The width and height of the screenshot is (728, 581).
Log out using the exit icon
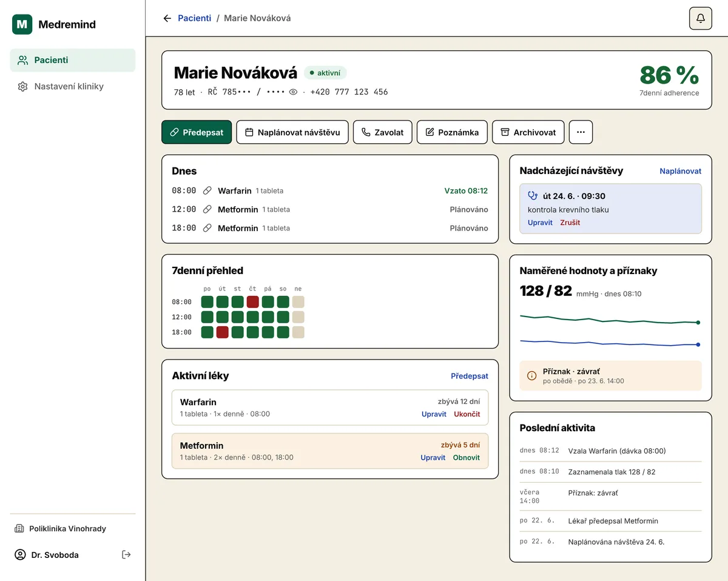tap(126, 554)
